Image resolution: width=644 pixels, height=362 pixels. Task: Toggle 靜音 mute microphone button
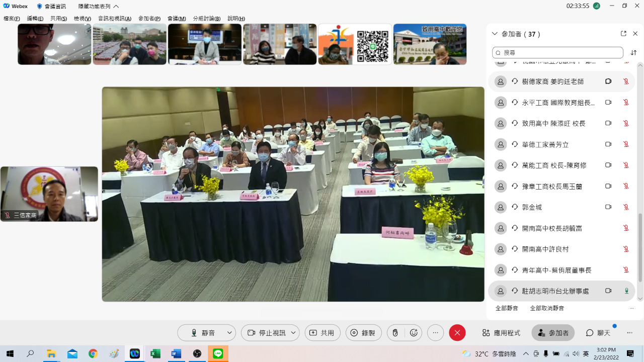coord(203,333)
